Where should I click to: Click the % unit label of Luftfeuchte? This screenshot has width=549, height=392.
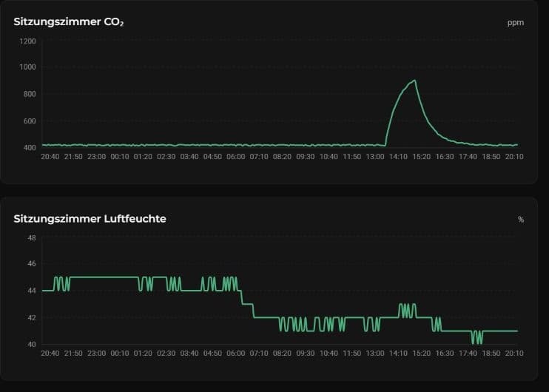[x=521, y=220]
